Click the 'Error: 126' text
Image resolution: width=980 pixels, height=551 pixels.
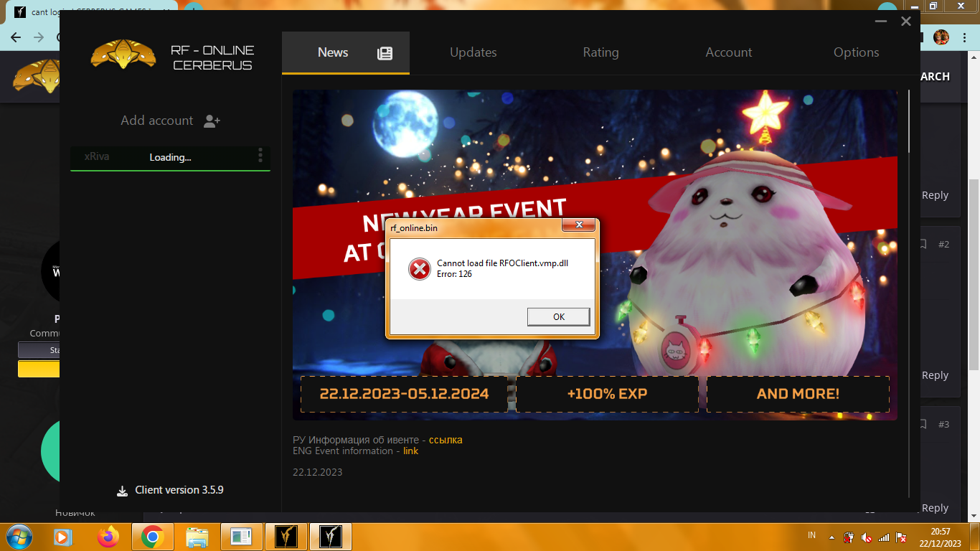click(454, 274)
